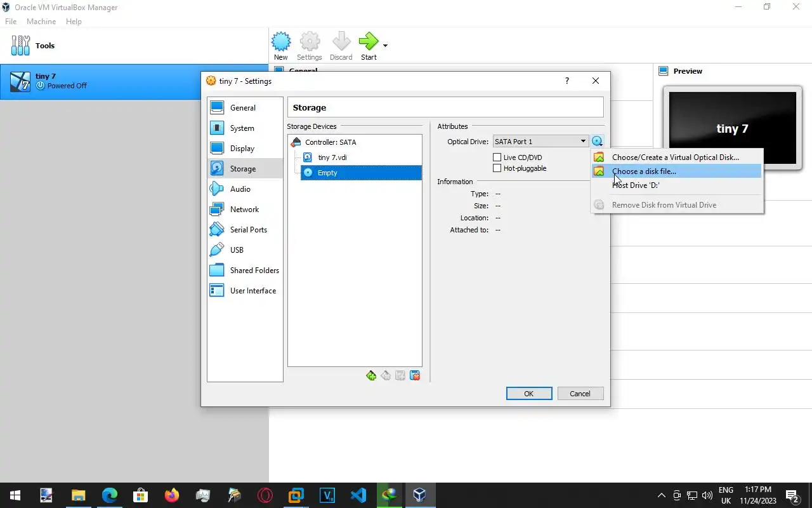Enable the Live CD/DVD checkbox
The height and width of the screenshot is (508, 812).
[497, 157]
